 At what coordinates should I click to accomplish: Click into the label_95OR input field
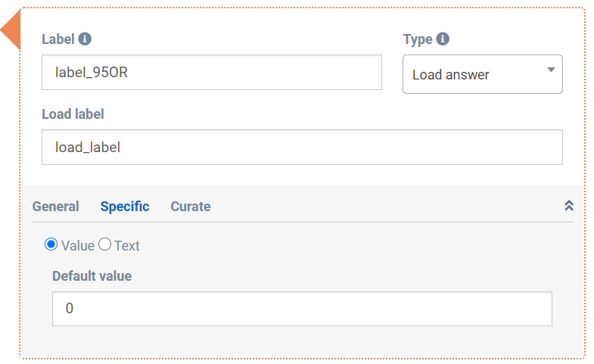[x=212, y=73]
